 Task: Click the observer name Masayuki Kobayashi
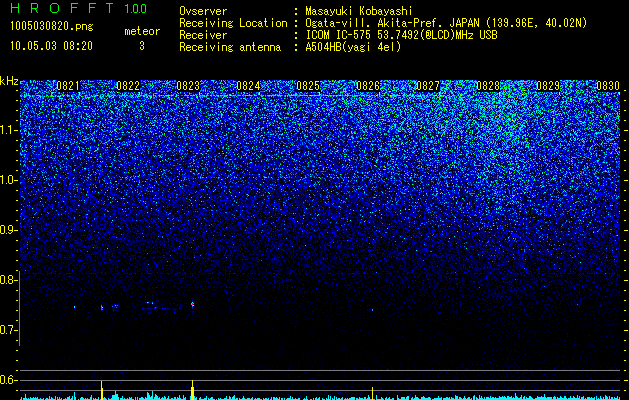click(x=359, y=12)
